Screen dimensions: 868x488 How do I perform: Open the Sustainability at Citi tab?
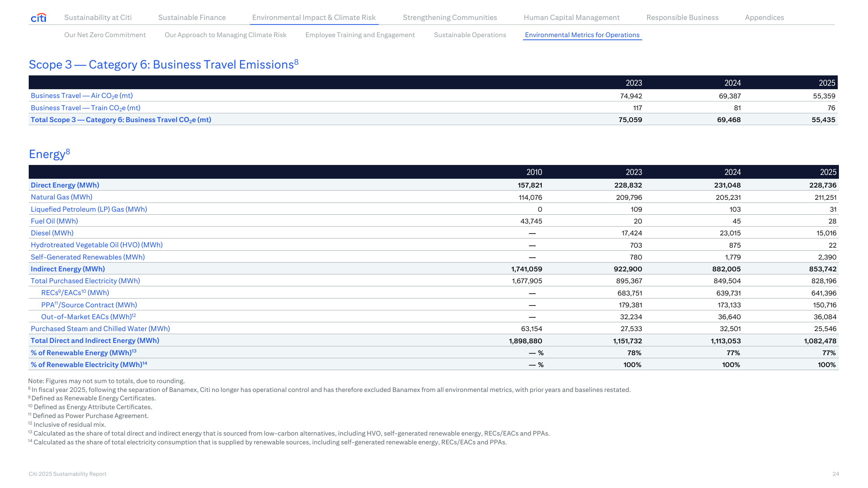click(x=98, y=18)
